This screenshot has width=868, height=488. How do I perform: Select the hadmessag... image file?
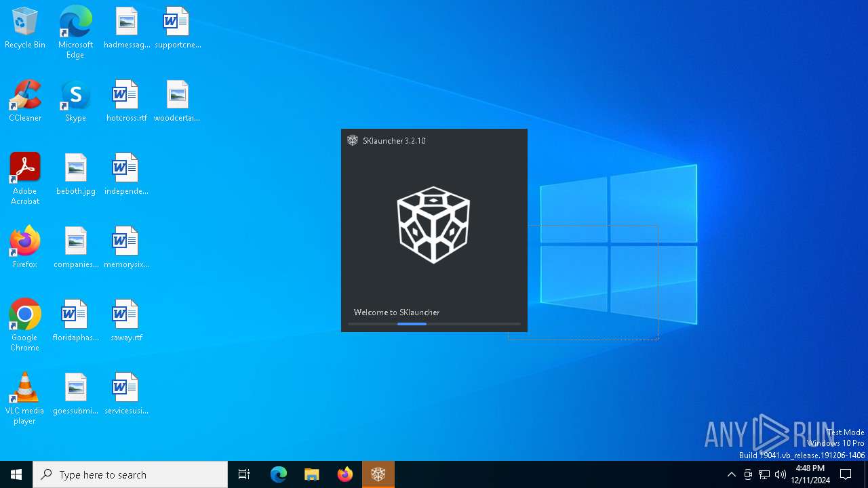pos(126,28)
